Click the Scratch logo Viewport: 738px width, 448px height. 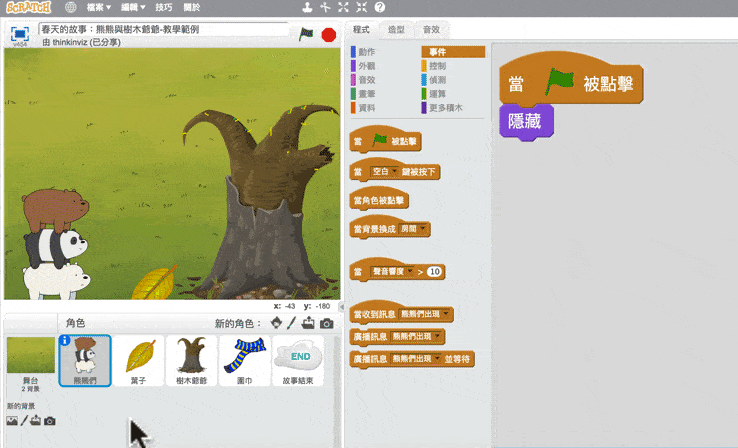coord(28,7)
